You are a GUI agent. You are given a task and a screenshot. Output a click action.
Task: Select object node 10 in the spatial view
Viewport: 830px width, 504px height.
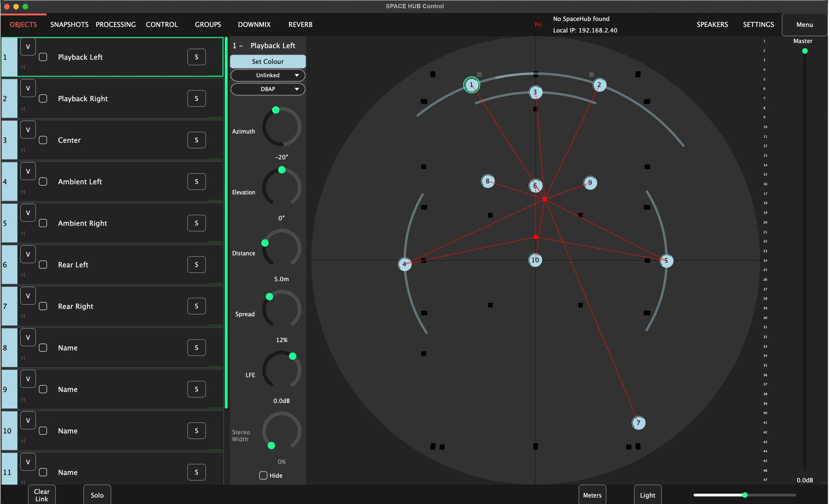point(535,260)
